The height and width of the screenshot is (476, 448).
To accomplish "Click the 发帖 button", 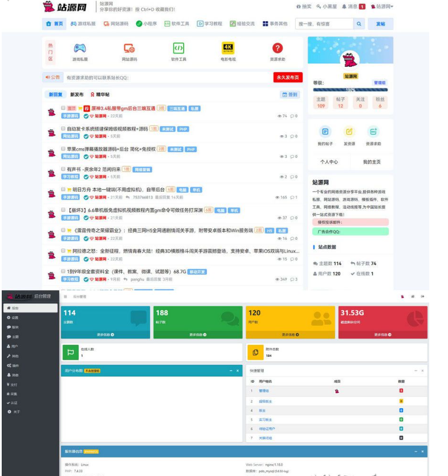I will click(381, 24).
